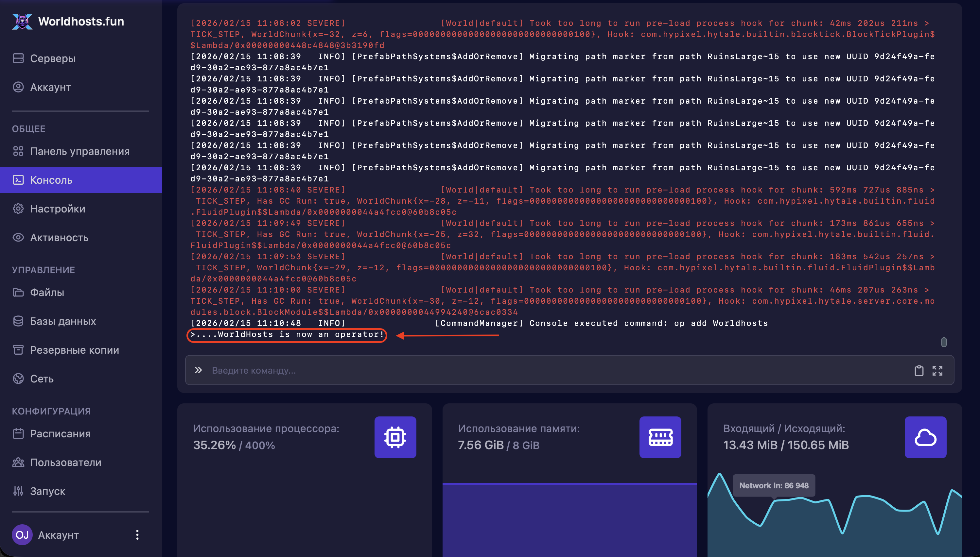Image resolution: width=980 pixels, height=557 pixels.
Task: Click the Worldhosts.fun logo icon
Action: click(22, 22)
